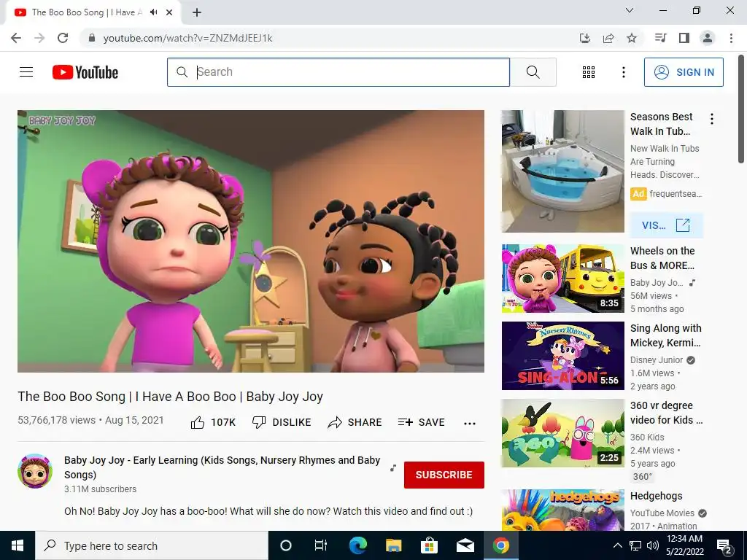
Task: Open Baby Joy Joy channel name link
Action: coord(222,467)
